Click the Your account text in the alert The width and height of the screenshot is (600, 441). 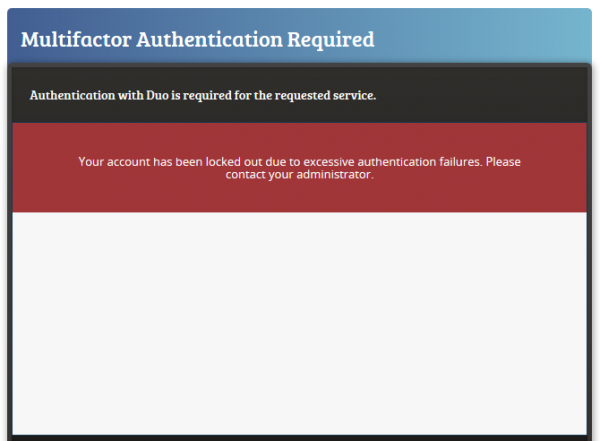pos(114,161)
